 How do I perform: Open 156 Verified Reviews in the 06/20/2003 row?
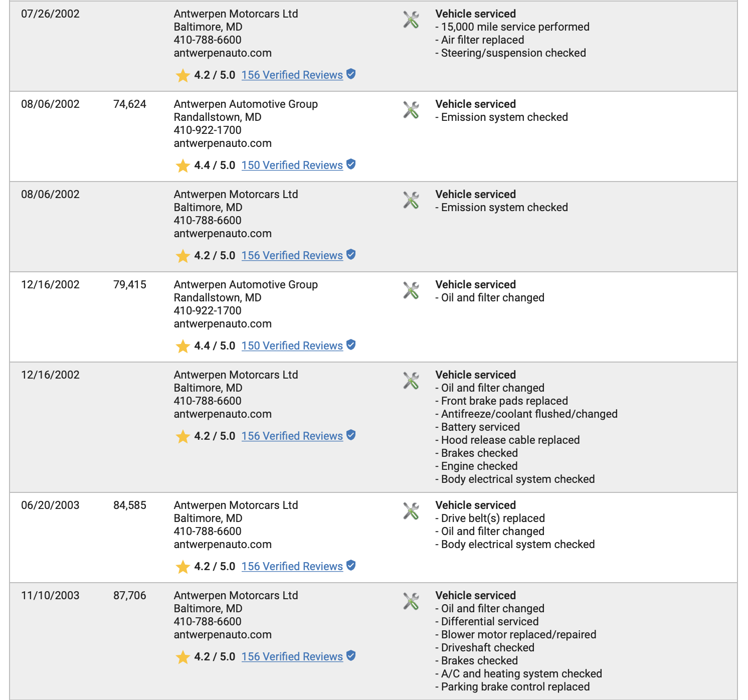tap(292, 566)
